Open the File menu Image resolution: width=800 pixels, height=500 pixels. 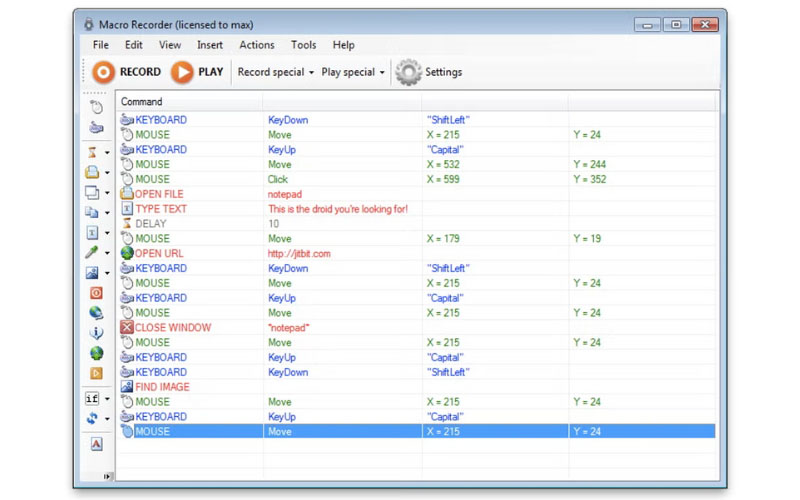(x=101, y=45)
